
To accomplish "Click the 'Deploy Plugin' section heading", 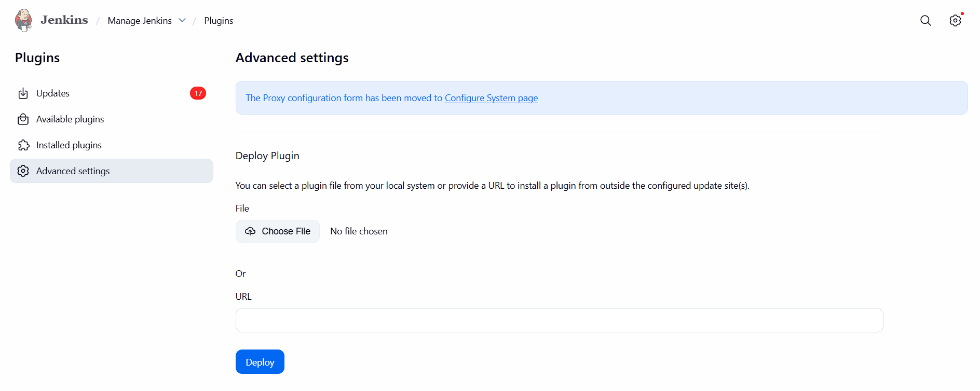I will click(x=267, y=156).
